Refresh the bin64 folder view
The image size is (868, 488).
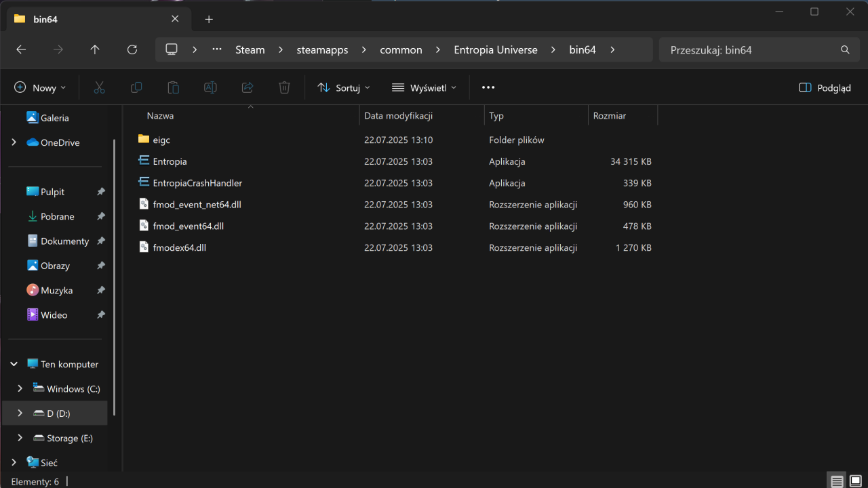pyautogui.click(x=132, y=49)
